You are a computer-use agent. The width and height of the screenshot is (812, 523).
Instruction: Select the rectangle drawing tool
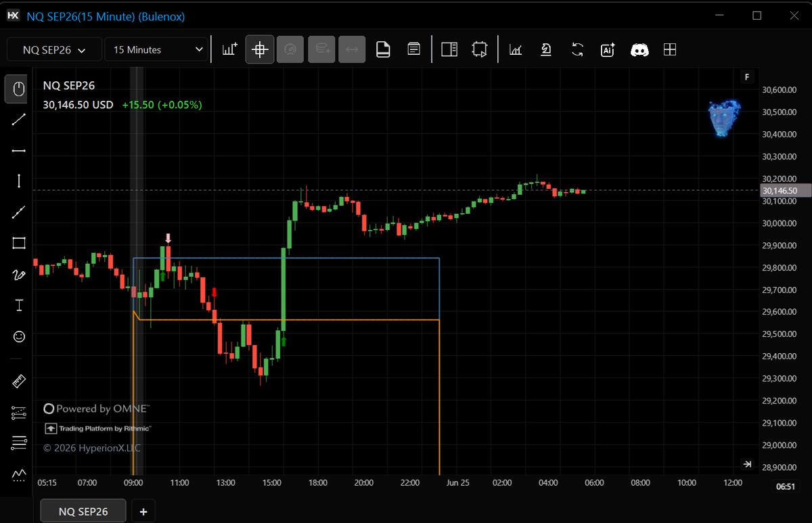[19, 243]
